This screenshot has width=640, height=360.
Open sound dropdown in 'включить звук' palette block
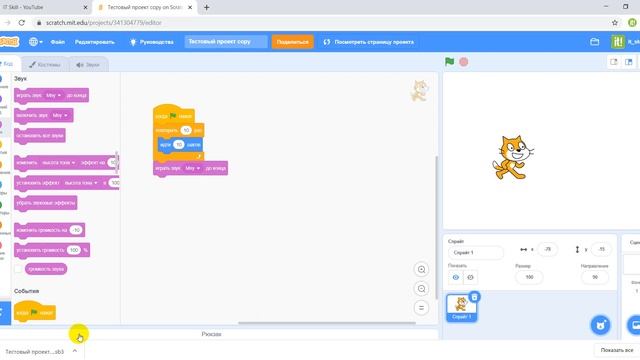point(60,115)
